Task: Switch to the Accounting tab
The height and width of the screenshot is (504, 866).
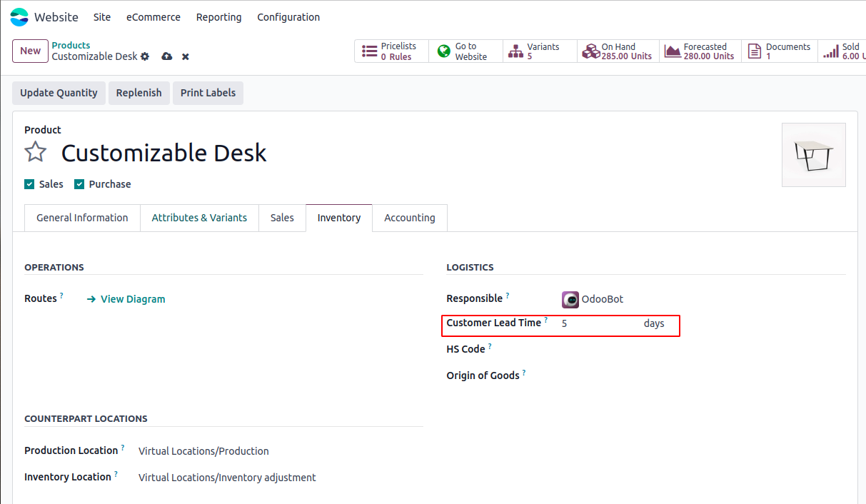Action: click(x=409, y=218)
